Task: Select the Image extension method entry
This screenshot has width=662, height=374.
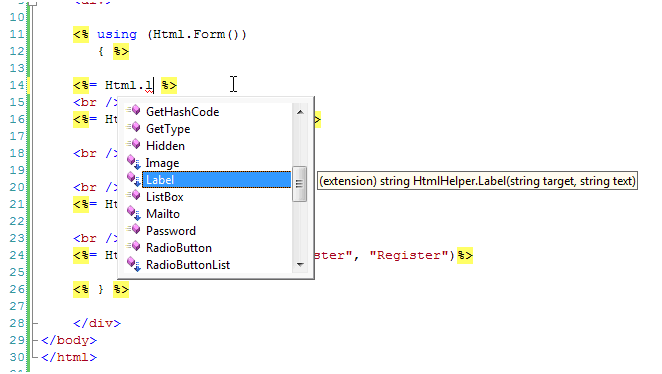Action: click(x=163, y=163)
